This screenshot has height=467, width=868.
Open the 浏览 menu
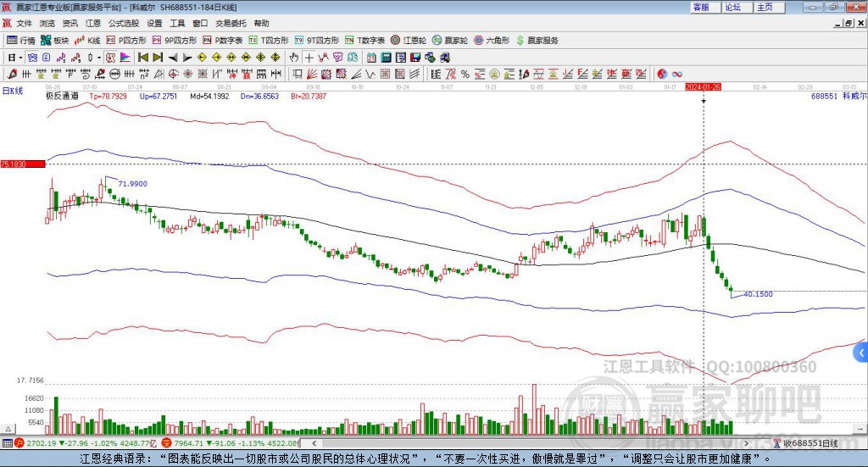pyautogui.click(x=47, y=23)
